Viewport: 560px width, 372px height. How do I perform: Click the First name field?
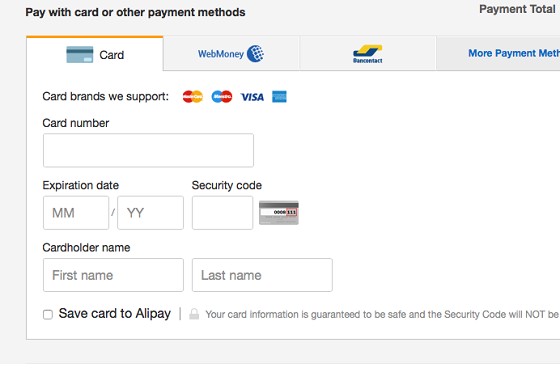(x=113, y=275)
